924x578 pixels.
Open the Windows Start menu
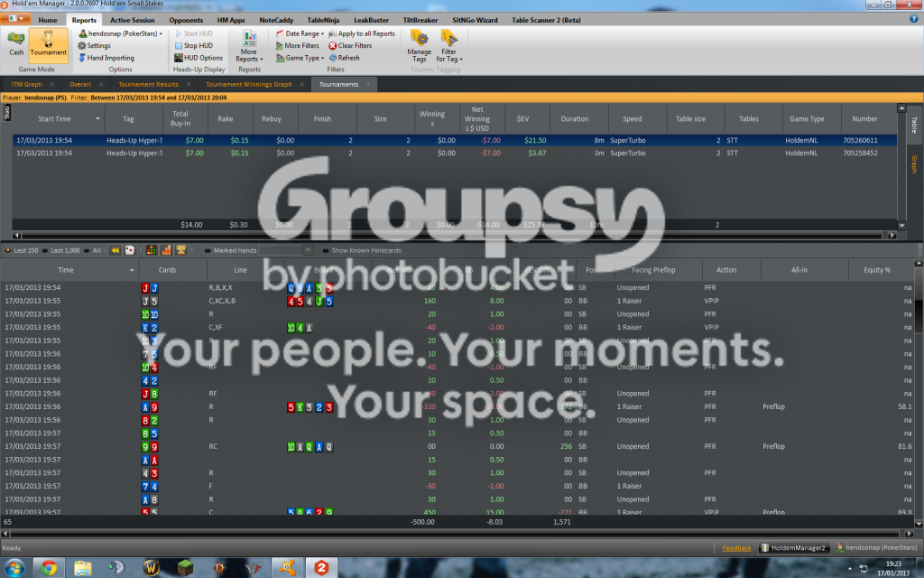tap(14, 568)
